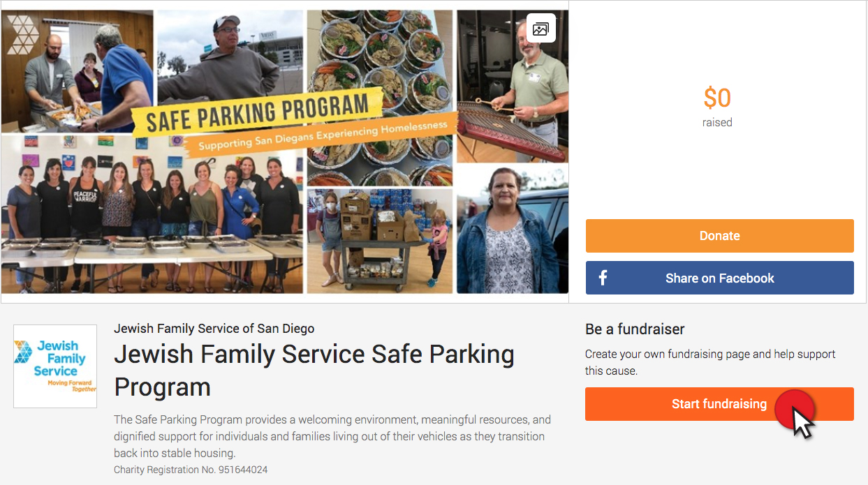
Task: Open the photo gallery icon on banner
Action: (540, 29)
